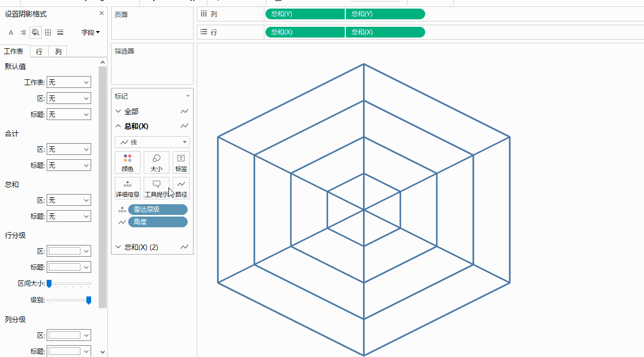Open 默认值 标题 shading dropdown
644x357 pixels.
point(69,114)
